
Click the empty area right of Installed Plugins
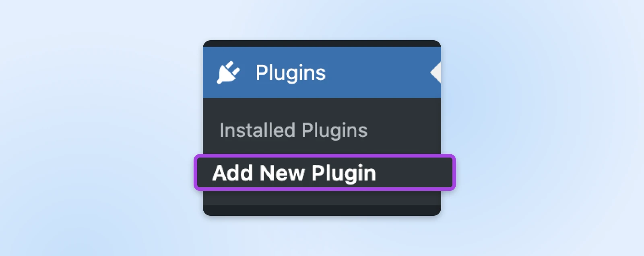(x=405, y=131)
